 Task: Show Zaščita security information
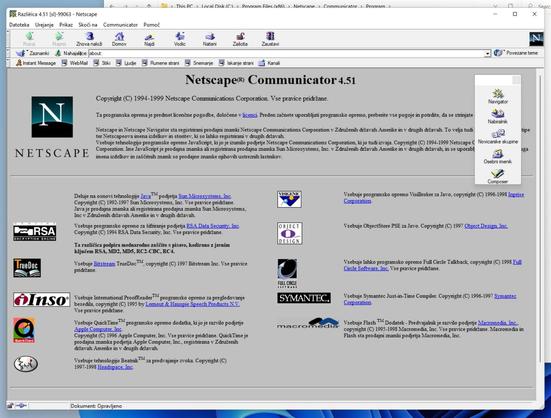point(240,39)
